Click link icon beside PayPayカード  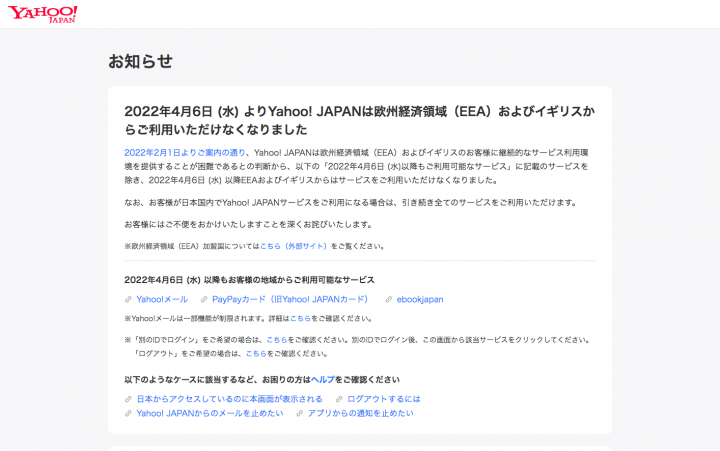[203, 299]
